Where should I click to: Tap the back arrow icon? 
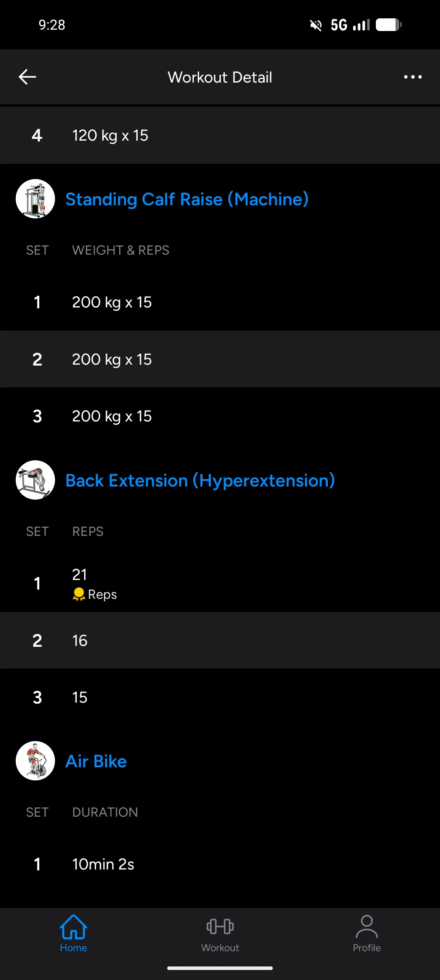[27, 77]
